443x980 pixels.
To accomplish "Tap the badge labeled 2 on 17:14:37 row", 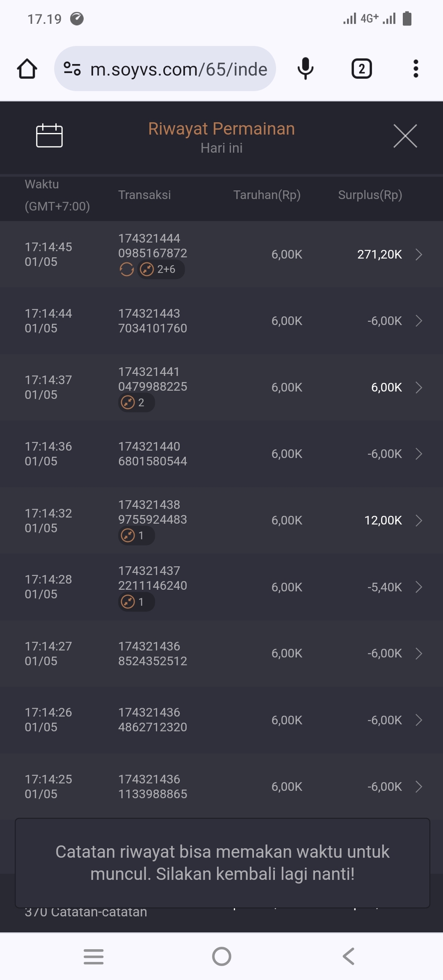I will 136,403.
